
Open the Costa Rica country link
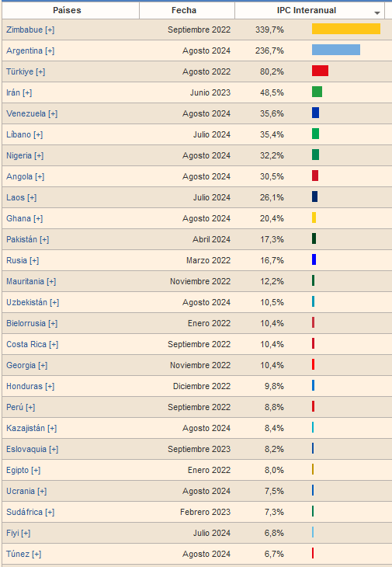(x=26, y=344)
